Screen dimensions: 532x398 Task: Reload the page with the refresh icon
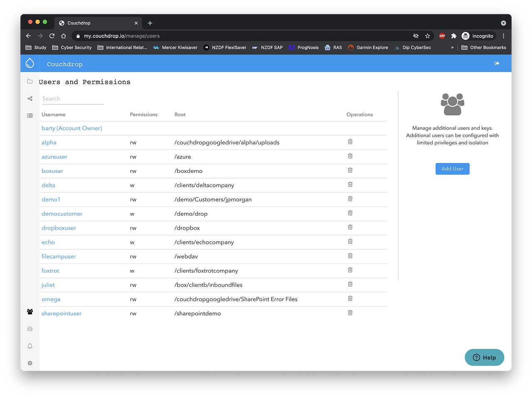coord(52,36)
